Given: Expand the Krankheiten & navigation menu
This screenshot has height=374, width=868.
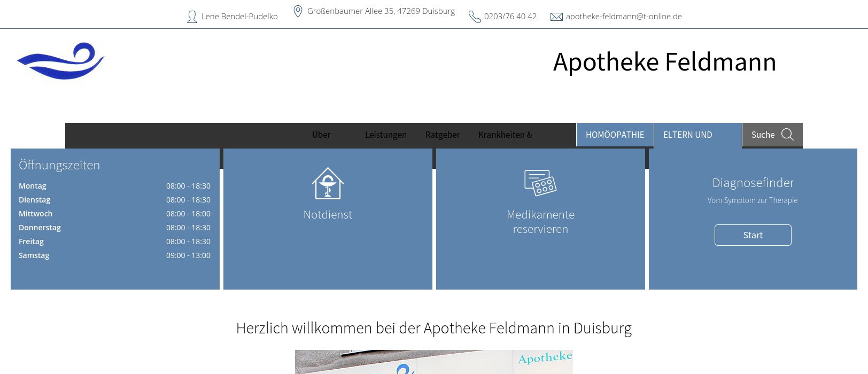Looking at the screenshot, I should click(x=505, y=135).
